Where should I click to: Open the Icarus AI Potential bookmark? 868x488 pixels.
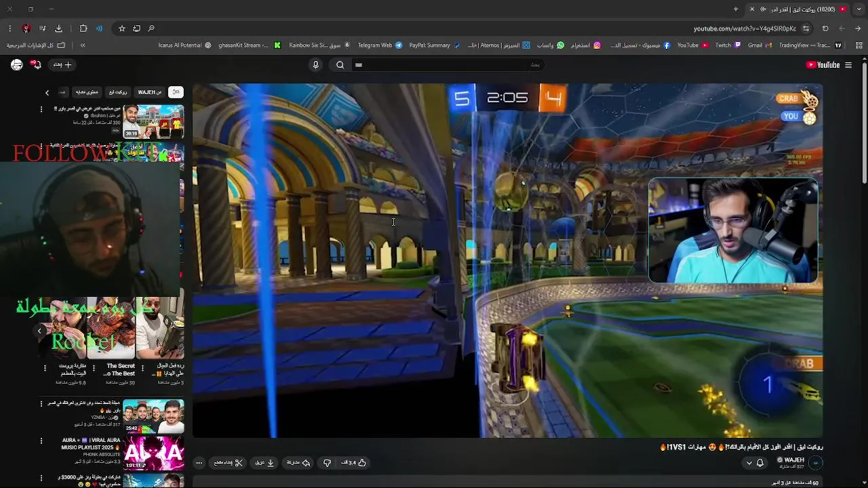tap(184, 45)
